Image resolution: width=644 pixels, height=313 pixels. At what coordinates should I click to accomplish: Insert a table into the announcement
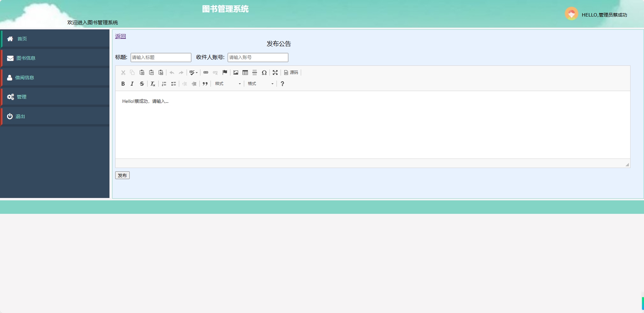coord(245,73)
